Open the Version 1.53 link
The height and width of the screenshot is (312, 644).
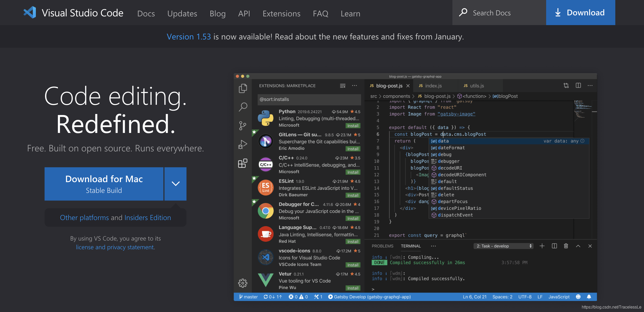(x=189, y=37)
